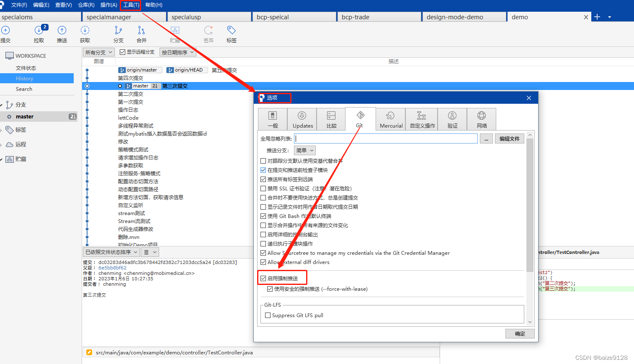Open the 推送分支 简单 dropdown

(x=305, y=150)
